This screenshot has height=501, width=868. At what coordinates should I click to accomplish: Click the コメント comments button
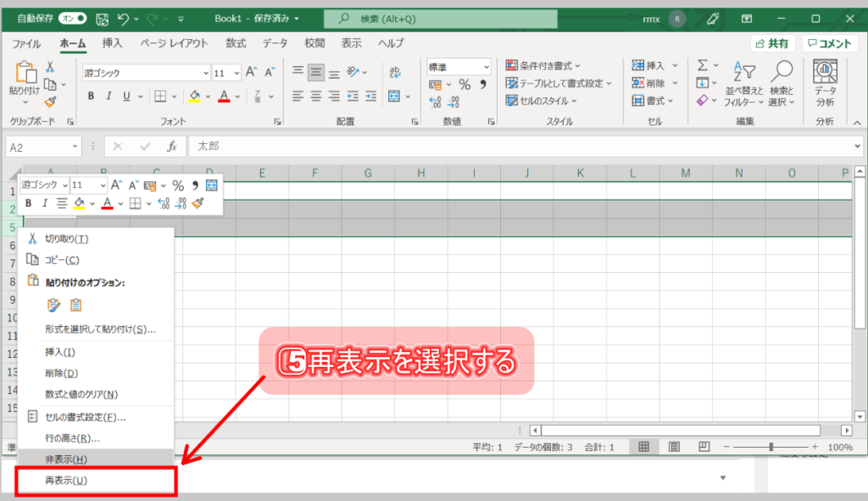pos(829,43)
